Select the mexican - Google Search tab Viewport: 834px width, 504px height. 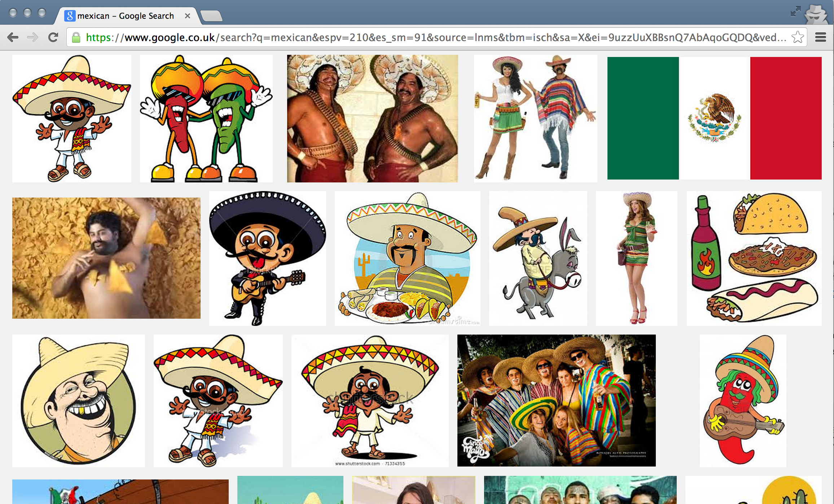pyautogui.click(x=125, y=16)
